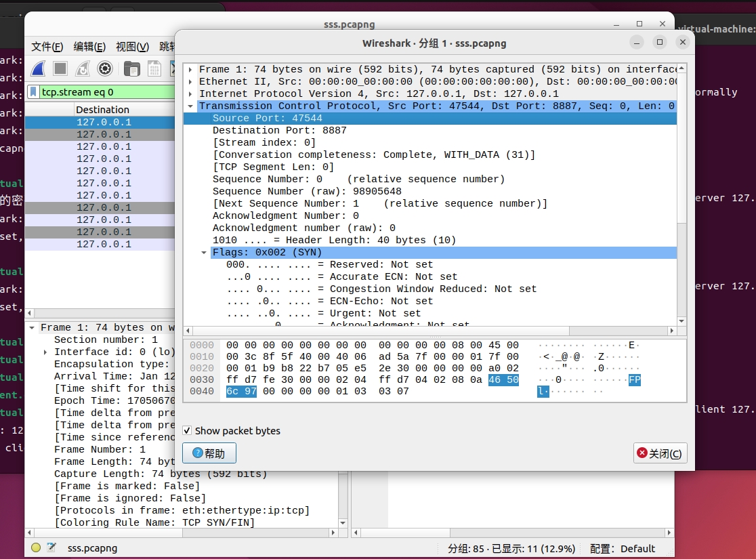This screenshot has height=559, width=756.
Task: Expand Internet Protocol Version 4 row
Action: coord(190,94)
